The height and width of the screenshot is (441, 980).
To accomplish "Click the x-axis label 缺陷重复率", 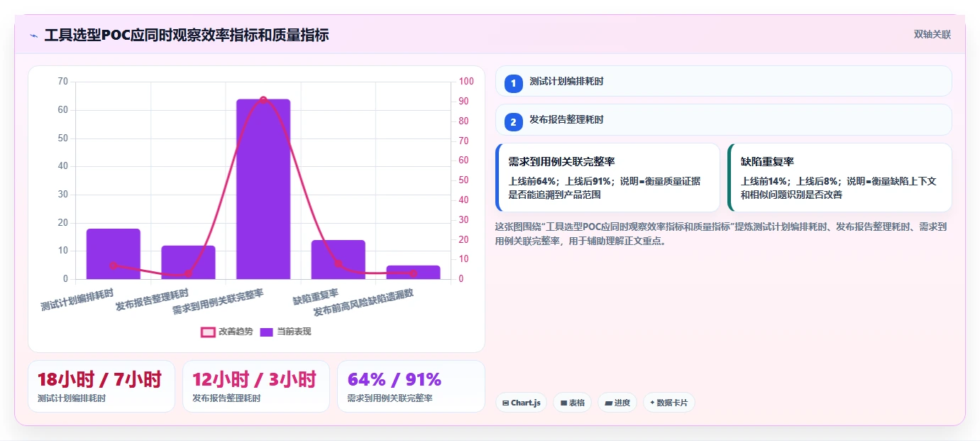I will coord(316,296).
